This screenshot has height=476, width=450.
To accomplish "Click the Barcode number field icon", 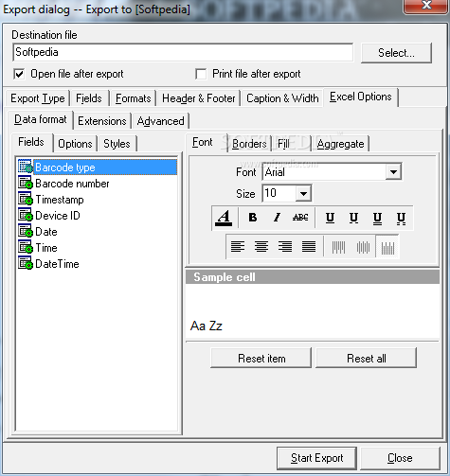I will pyautogui.click(x=26, y=183).
